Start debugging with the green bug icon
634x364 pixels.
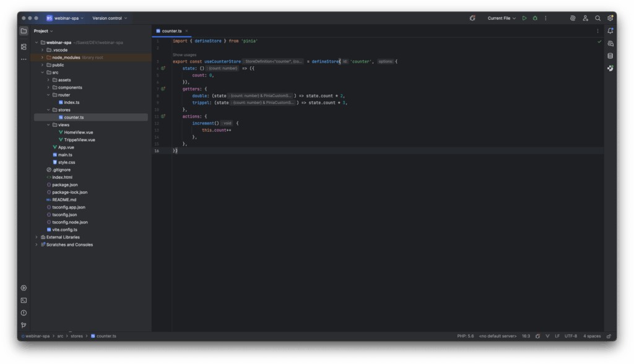click(x=535, y=18)
